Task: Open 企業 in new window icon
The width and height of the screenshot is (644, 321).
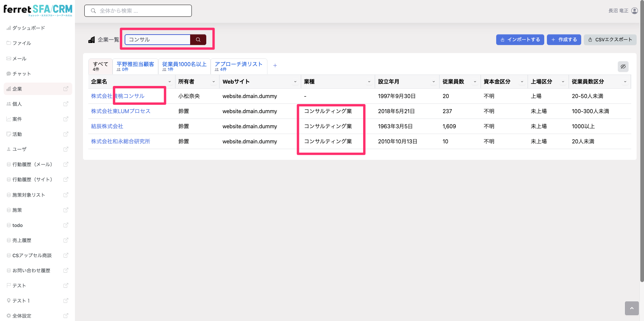Action: (x=66, y=89)
